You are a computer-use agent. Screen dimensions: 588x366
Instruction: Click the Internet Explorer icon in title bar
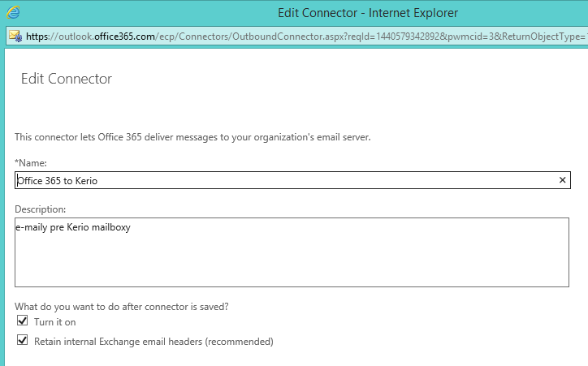12,13
